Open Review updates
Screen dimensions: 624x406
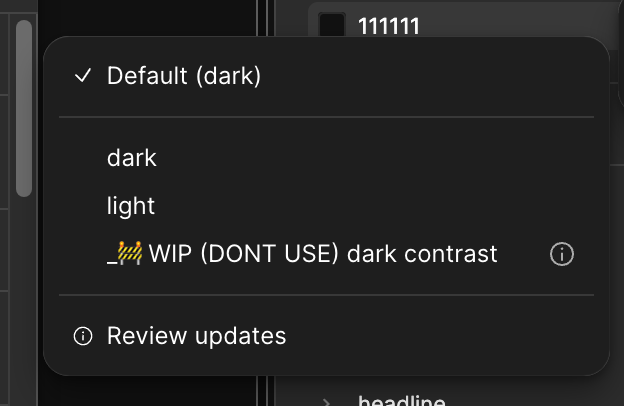[x=326, y=336]
